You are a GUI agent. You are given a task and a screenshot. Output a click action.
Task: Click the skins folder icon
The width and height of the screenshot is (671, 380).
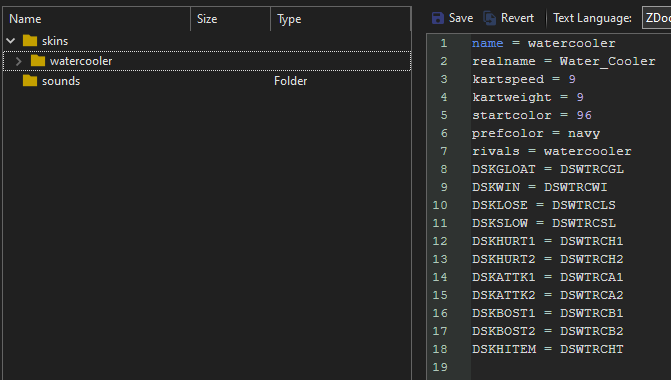[30, 41]
